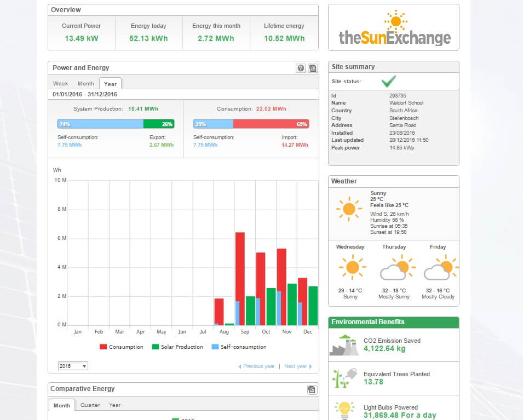Toggle Self-consumption legend entry
Image resolution: width=523 pixels, height=420 pixels.
(238, 347)
